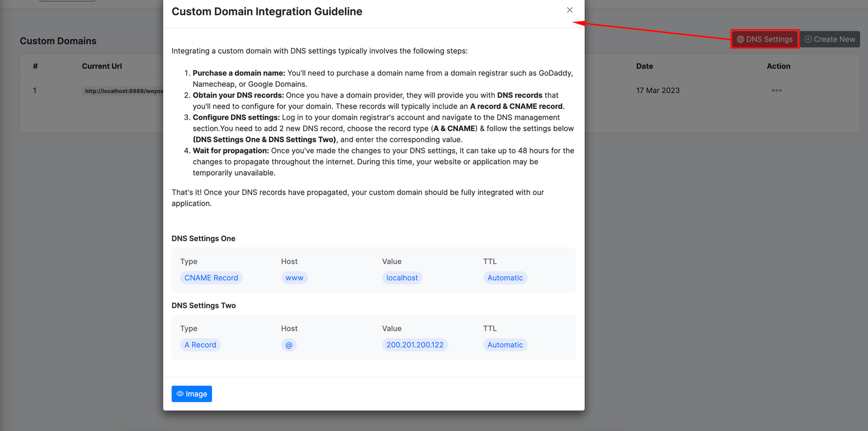Screen dimensions: 868x431
Task: Click the Automatic TTL under DNS Settings One
Action: coord(505,278)
